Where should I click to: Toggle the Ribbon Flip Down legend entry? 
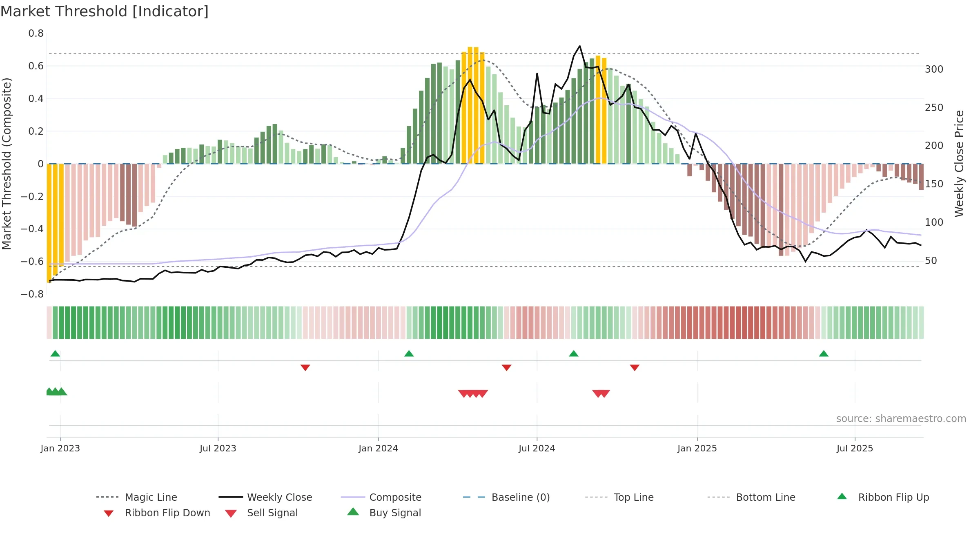[x=157, y=513]
